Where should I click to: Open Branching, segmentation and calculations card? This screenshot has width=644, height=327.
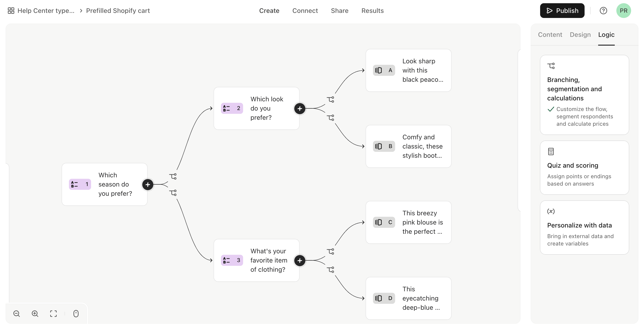click(x=584, y=95)
